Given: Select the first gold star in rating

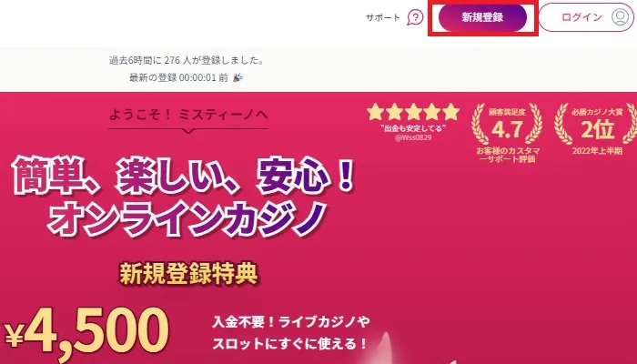Looking at the screenshot, I should [375, 112].
